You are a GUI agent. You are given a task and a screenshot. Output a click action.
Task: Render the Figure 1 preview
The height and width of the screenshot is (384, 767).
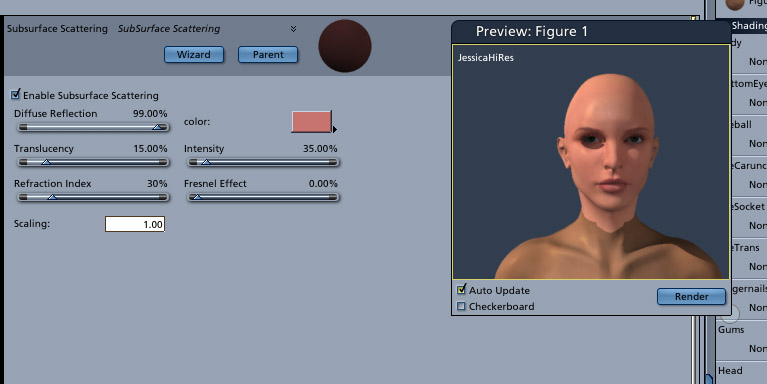click(691, 296)
